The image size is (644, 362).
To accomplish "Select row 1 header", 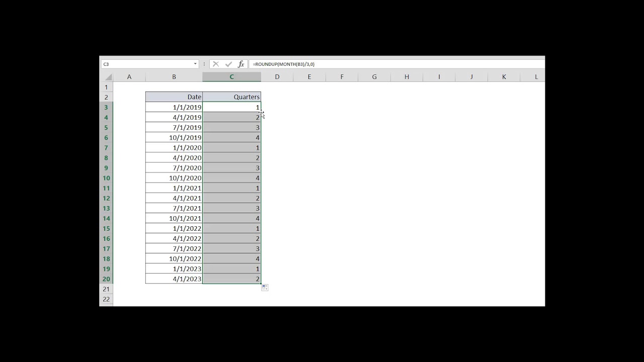I will pos(106,87).
